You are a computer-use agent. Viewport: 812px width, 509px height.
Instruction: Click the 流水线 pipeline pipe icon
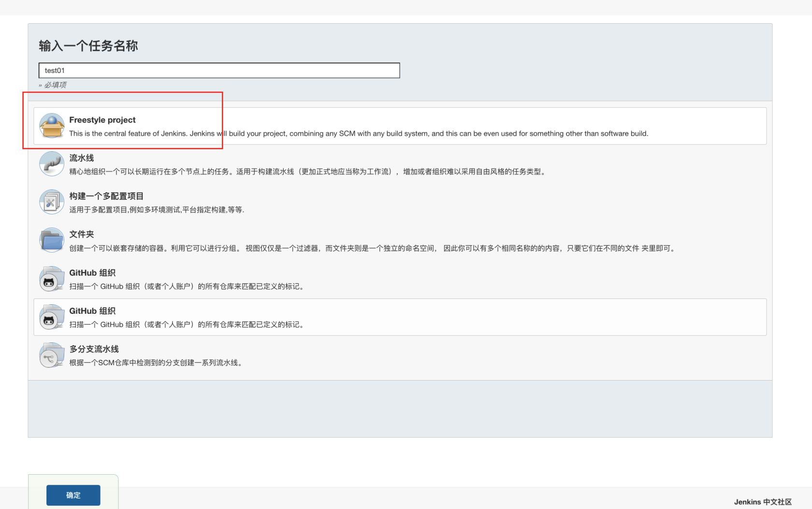point(52,164)
